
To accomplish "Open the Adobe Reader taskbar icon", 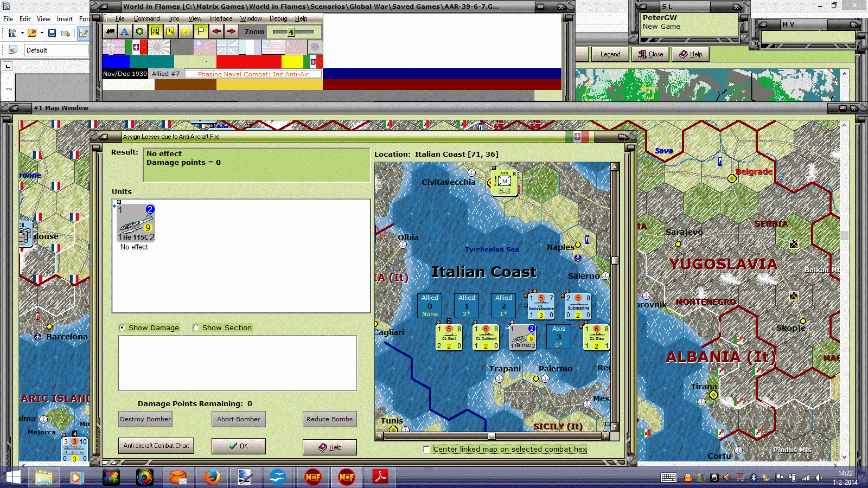I will [x=380, y=477].
